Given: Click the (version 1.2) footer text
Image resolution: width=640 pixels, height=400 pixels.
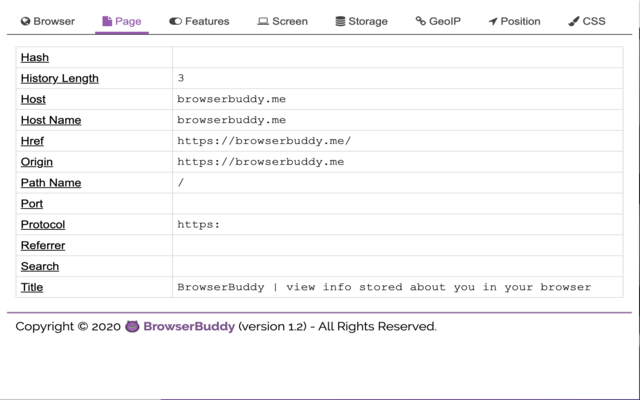Looking at the screenshot, I should click(272, 327).
